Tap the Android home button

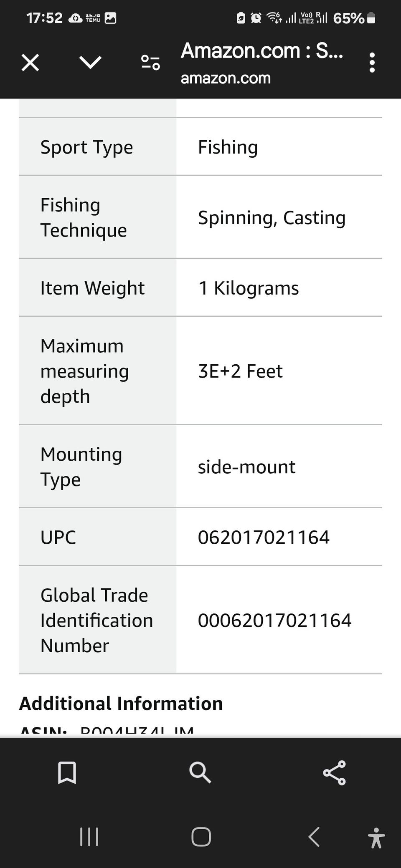(x=201, y=837)
